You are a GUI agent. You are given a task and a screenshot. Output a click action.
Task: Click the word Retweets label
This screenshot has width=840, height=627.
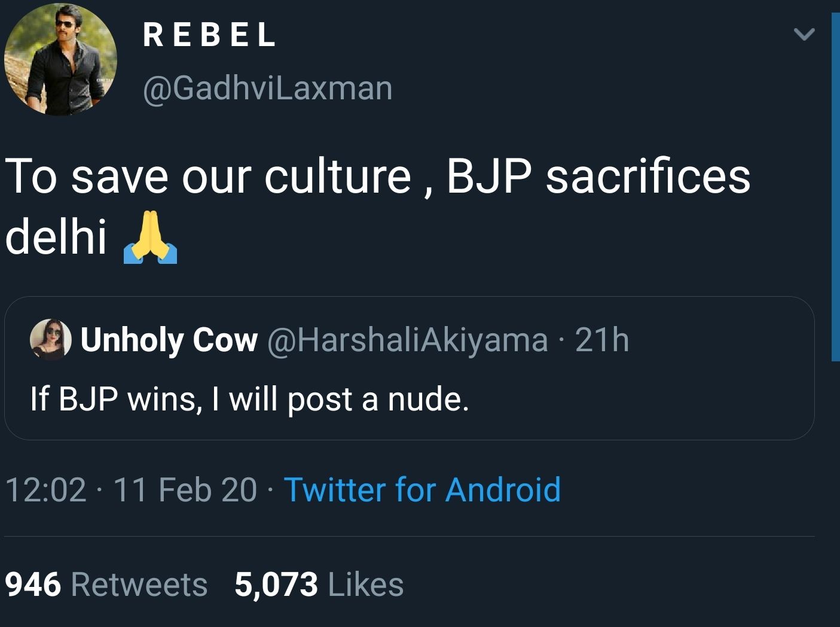tap(139, 584)
